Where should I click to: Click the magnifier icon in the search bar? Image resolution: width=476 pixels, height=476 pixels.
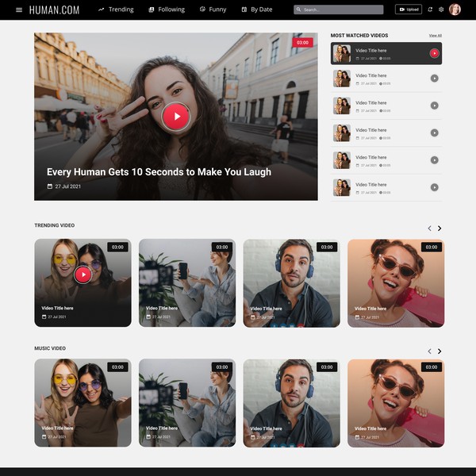coord(298,10)
